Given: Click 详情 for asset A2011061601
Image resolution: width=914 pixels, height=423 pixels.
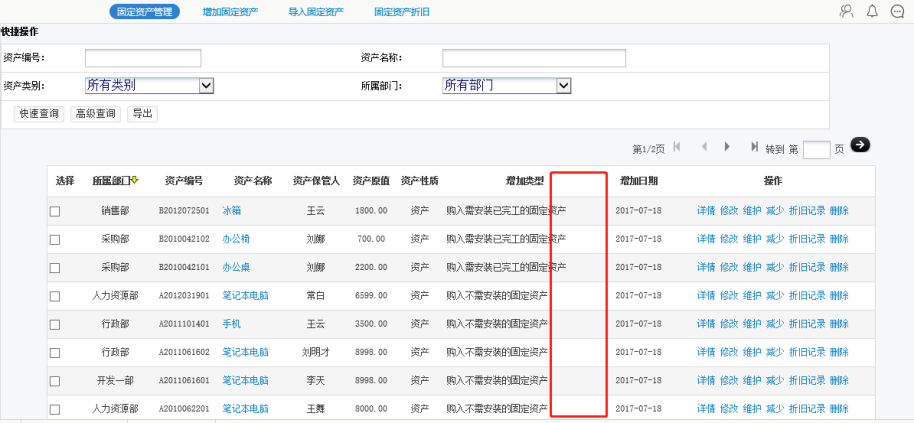Looking at the screenshot, I should tap(706, 380).
